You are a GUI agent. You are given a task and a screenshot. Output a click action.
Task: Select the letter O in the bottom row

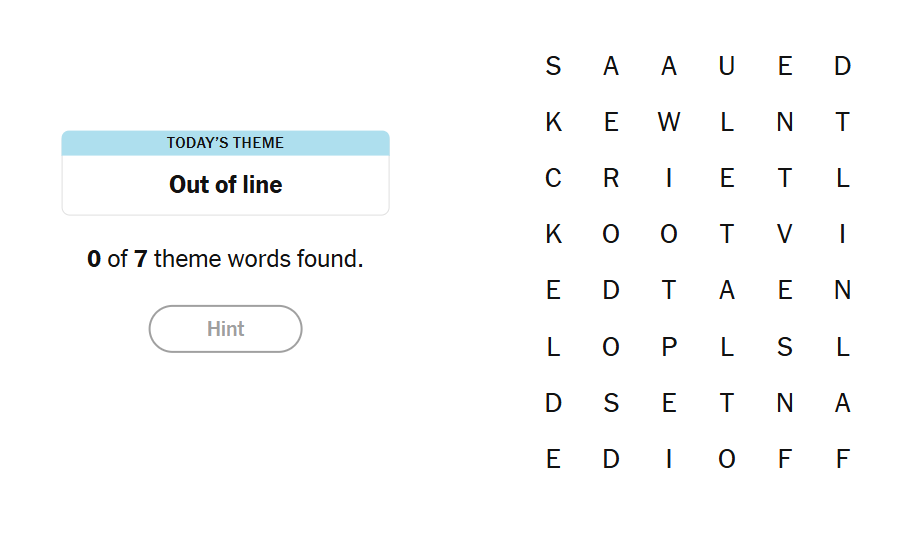(727, 459)
